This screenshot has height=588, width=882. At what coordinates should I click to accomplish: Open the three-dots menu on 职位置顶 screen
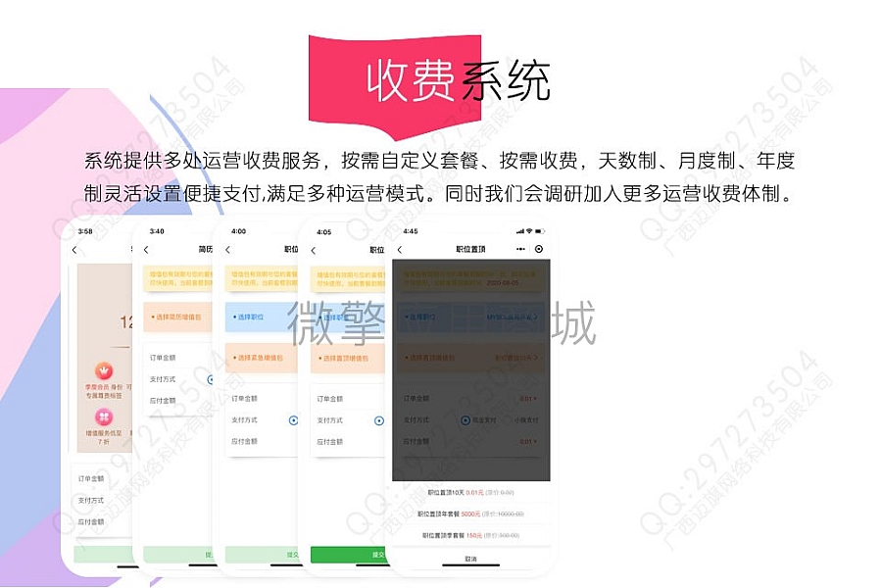coord(521,249)
